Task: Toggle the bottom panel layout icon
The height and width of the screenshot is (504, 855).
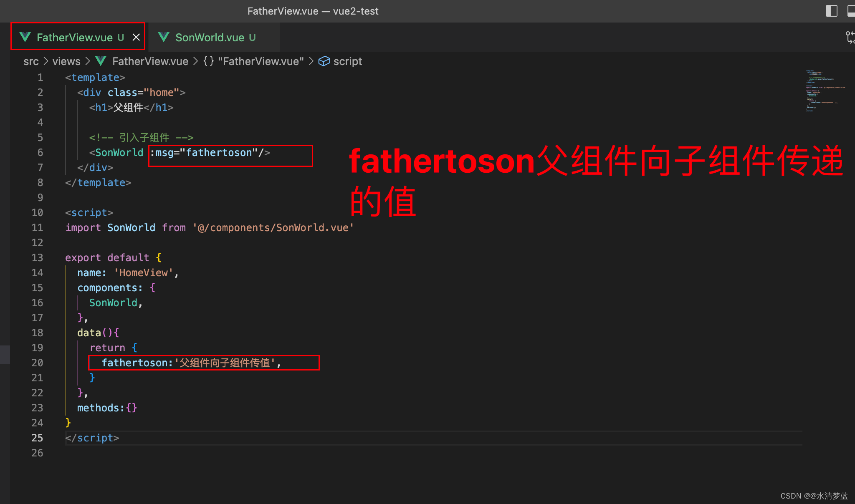Action: [851, 11]
